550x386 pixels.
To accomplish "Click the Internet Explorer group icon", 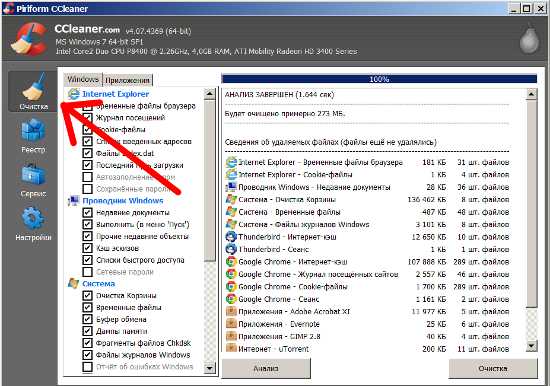I will (74, 94).
